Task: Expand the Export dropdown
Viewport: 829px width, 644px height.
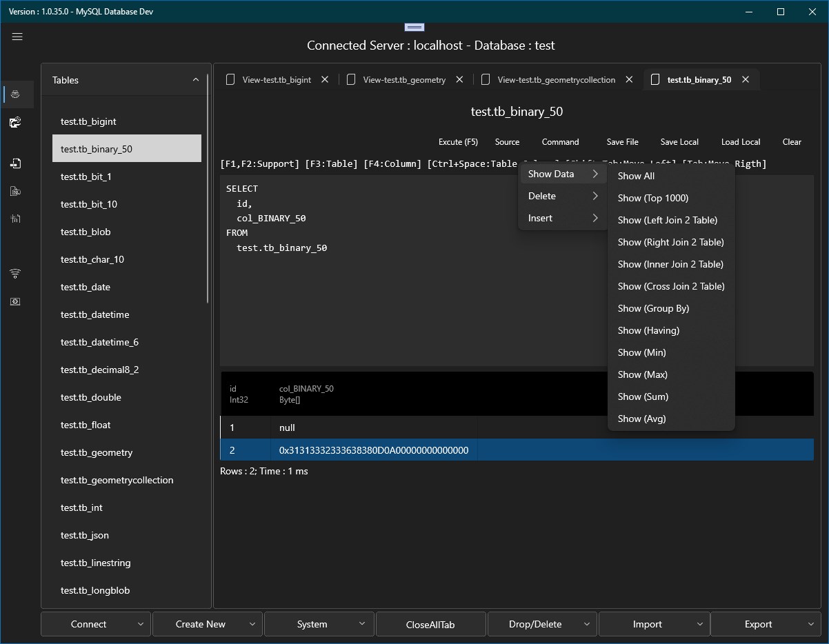Action: [766, 624]
